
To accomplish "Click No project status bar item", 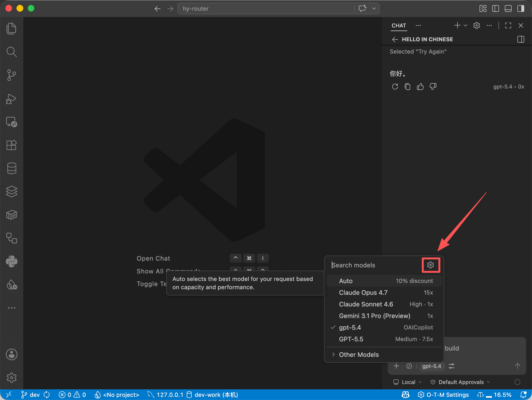I will 117,395.
